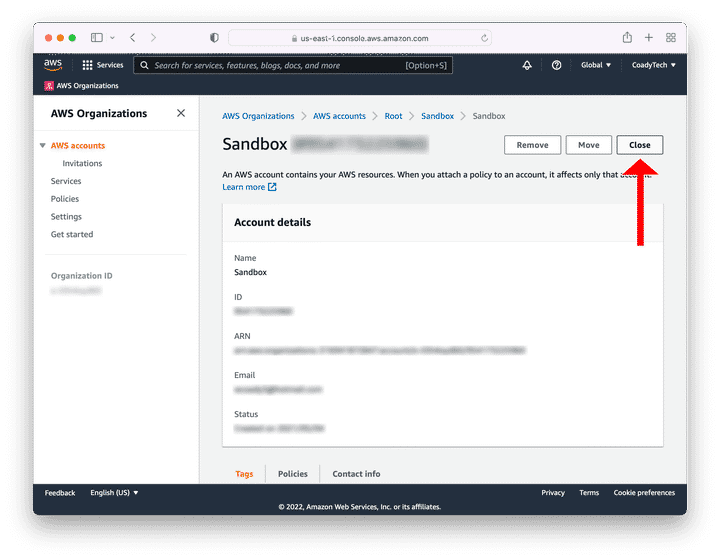Select Policies in the sidebar navigation
This screenshot has width=720, height=559.
pyautogui.click(x=65, y=199)
